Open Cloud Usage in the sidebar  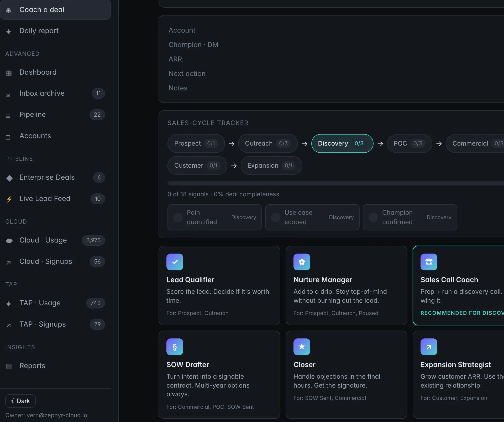tap(55, 240)
